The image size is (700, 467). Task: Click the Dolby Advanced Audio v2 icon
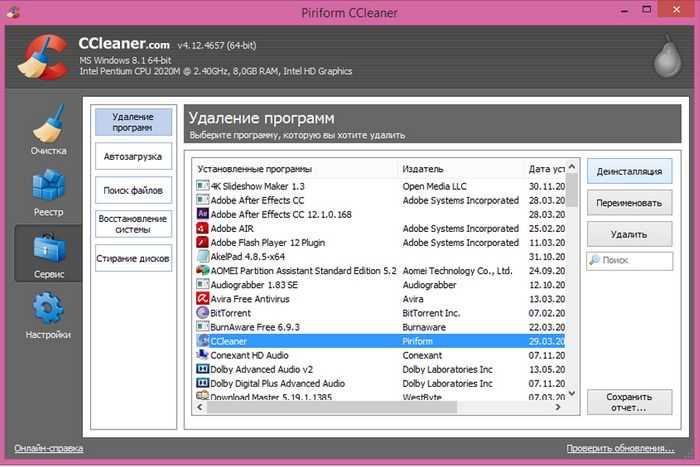pos(203,369)
